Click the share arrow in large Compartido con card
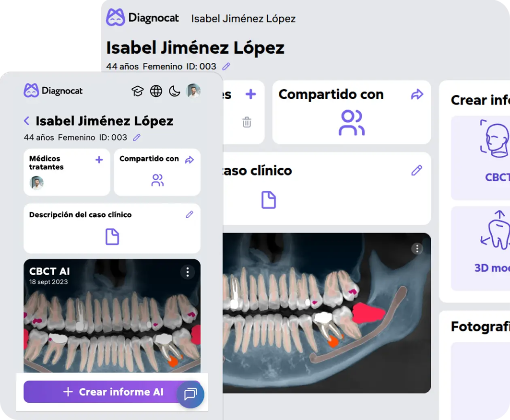 tap(417, 94)
